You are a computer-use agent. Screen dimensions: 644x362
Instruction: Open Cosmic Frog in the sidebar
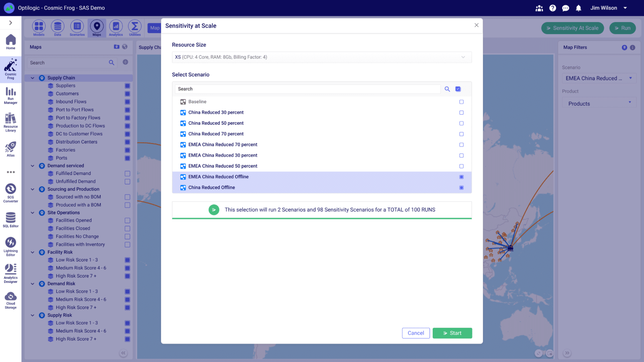[x=10, y=69]
